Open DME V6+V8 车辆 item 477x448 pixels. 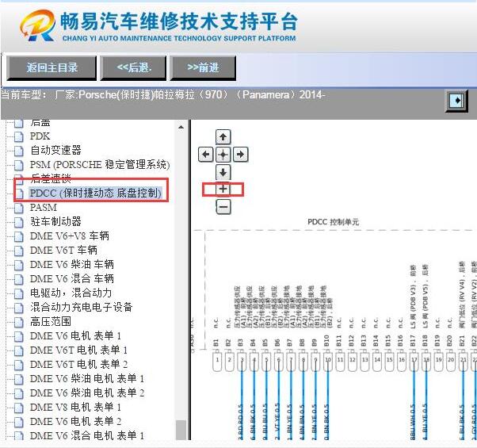pyautogui.click(x=70, y=235)
